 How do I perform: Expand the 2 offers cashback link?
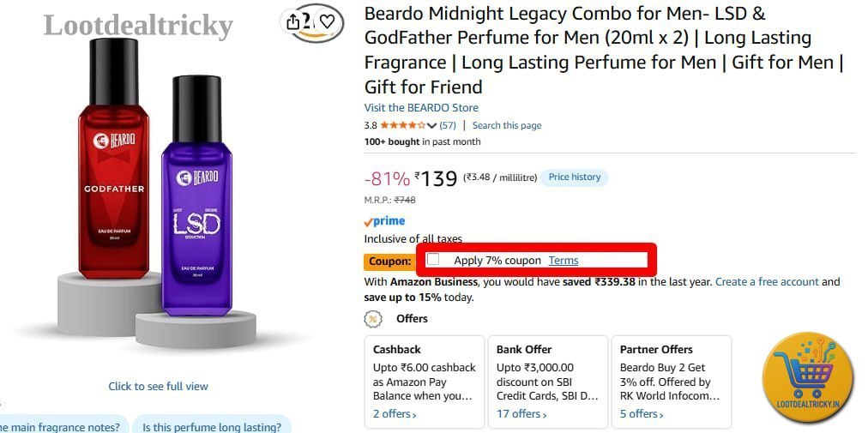click(x=395, y=414)
